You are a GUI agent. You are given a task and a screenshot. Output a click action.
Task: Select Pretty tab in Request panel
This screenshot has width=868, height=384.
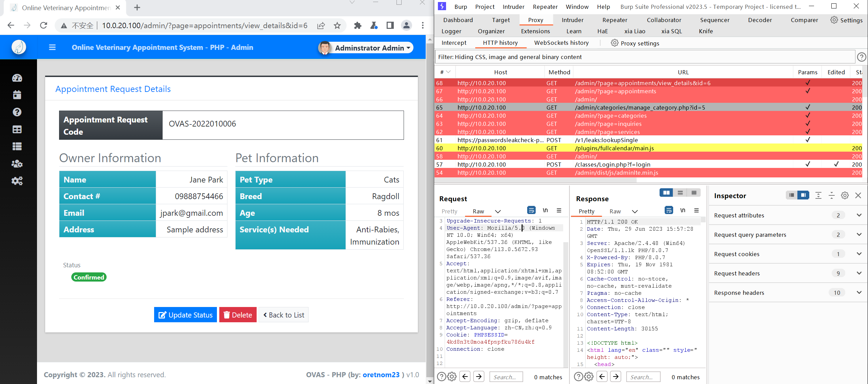pos(449,211)
